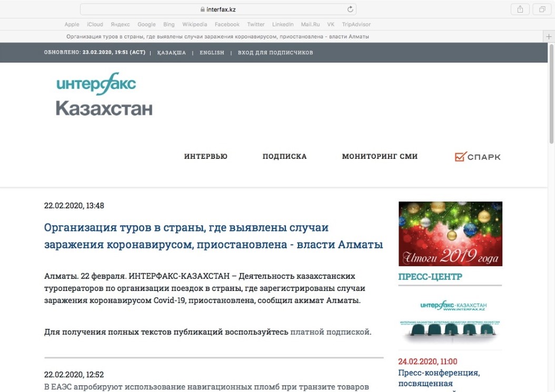Open the ИНТЕРВЬЮ menu section
The image size is (555, 392).
pos(206,156)
